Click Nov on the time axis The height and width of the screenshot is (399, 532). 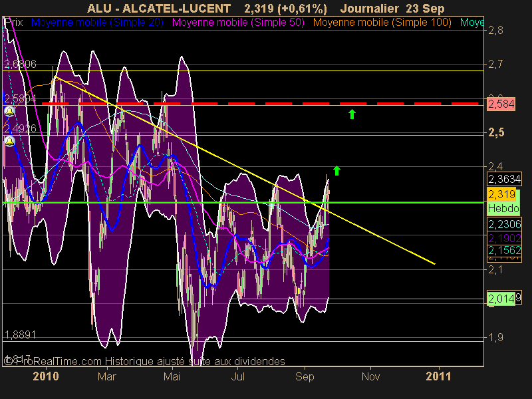pyautogui.click(x=370, y=376)
